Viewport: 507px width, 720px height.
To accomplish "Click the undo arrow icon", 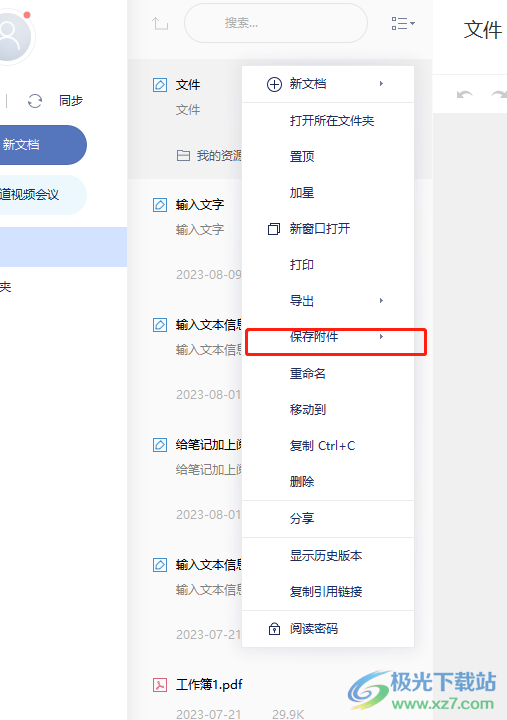I will [x=464, y=95].
